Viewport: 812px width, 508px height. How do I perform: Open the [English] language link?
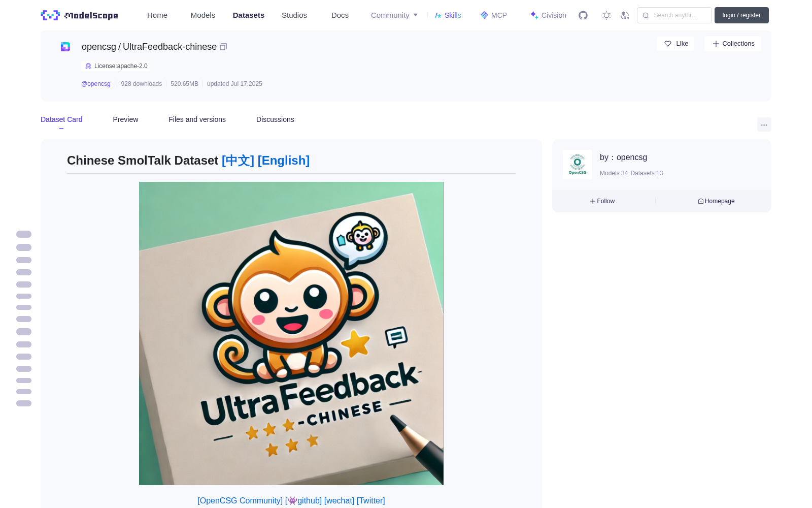(x=284, y=161)
